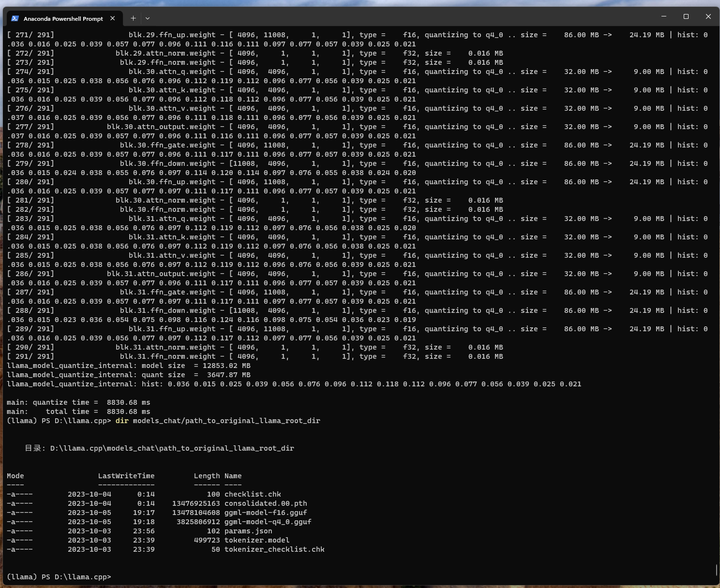Click blk.31.attn_k.weight tensor name
720x588 pixels.
[x=172, y=237]
